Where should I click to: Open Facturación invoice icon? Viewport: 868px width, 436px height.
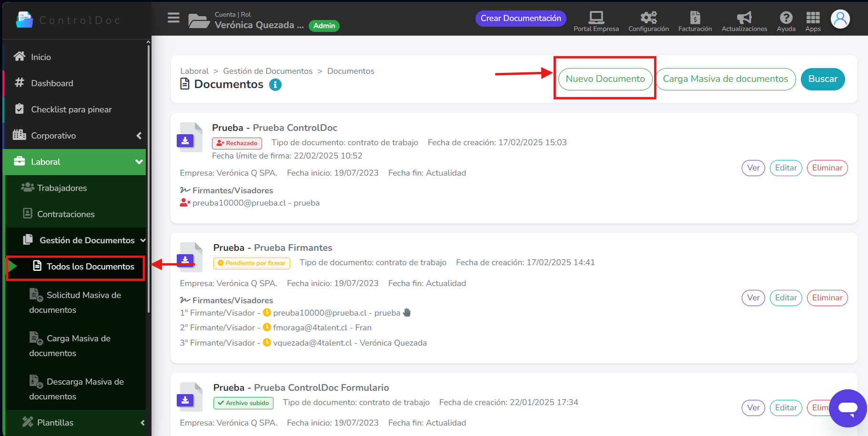tap(695, 18)
